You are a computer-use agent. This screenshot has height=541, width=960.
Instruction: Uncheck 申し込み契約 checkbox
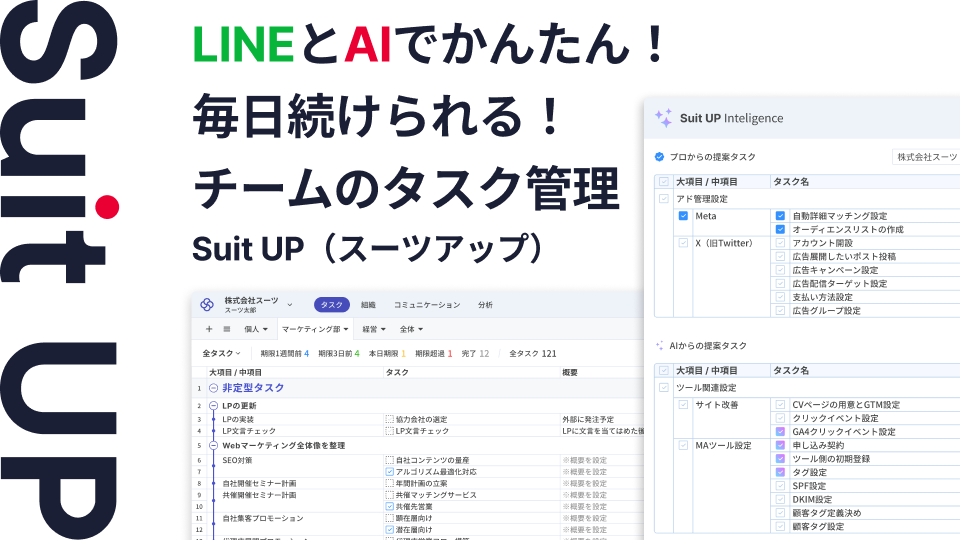pyautogui.click(x=780, y=446)
